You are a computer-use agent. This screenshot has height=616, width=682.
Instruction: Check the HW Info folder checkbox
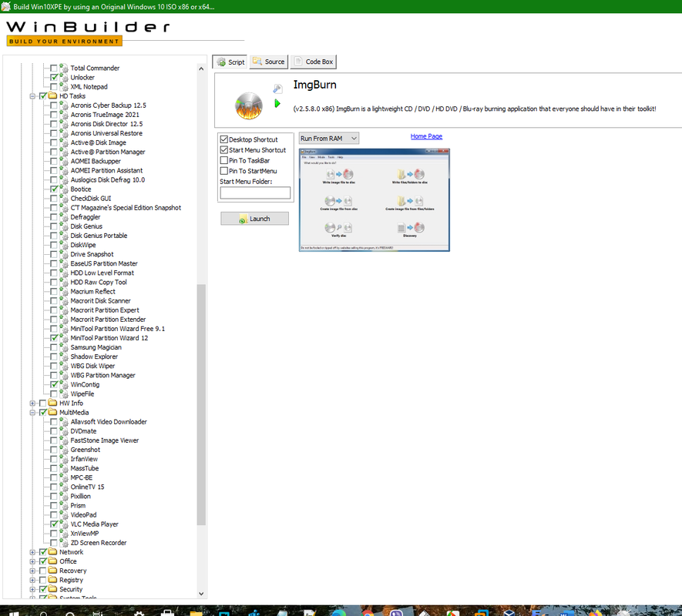(42, 403)
